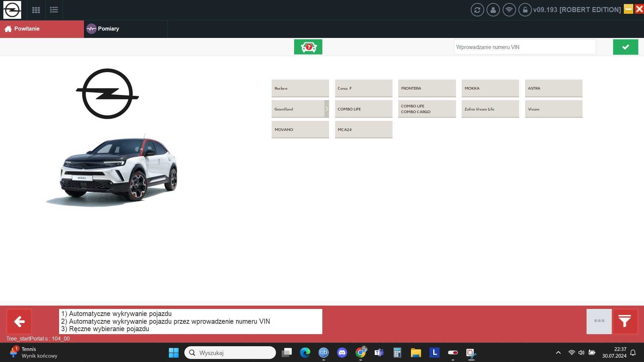This screenshot has height=362, width=644.
Task: Open the notification bell
Action: point(633,353)
